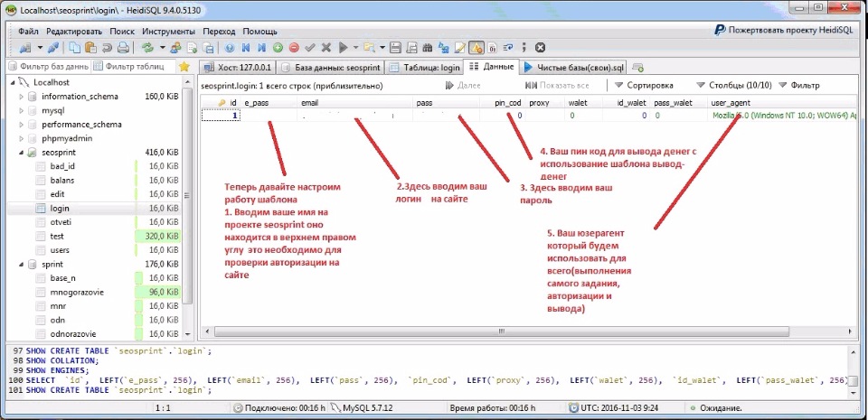Insert row using green plus icon
Viewport: 868px width, 420px height.
point(278,48)
